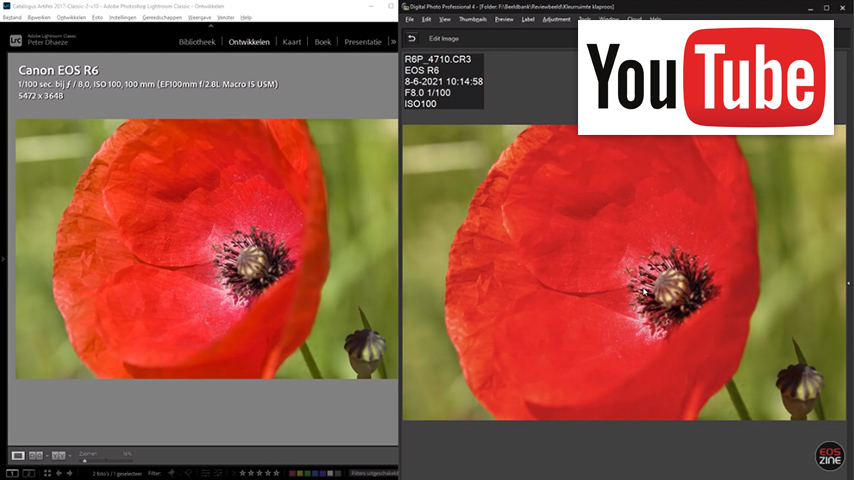Click the before/after side-by-side view icon
Image resolution: width=854 pixels, height=480 pixels.
coord(36,455)
